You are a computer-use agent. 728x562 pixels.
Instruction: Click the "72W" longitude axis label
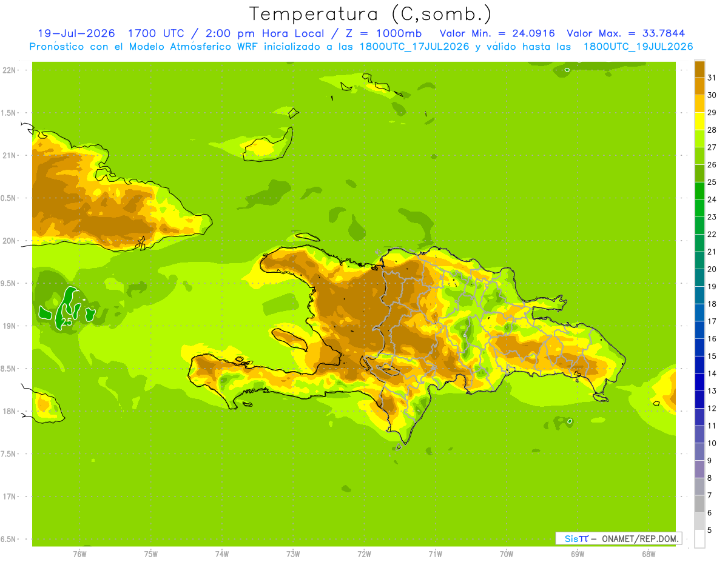[x=364, y=554]
